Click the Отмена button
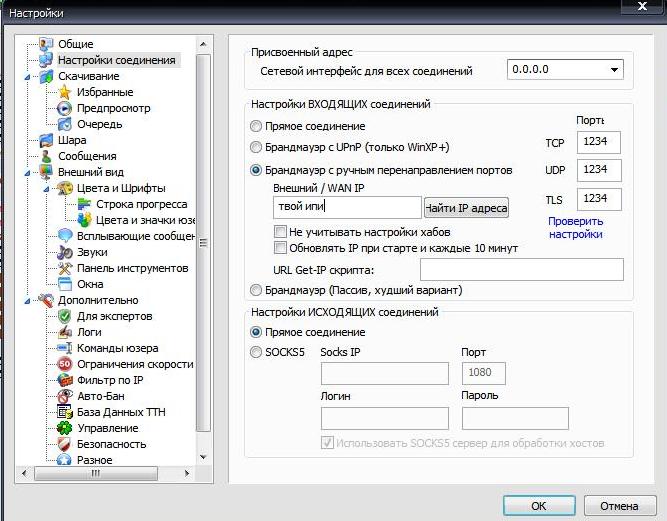667x521 pixels. click(x=619, y=506)
